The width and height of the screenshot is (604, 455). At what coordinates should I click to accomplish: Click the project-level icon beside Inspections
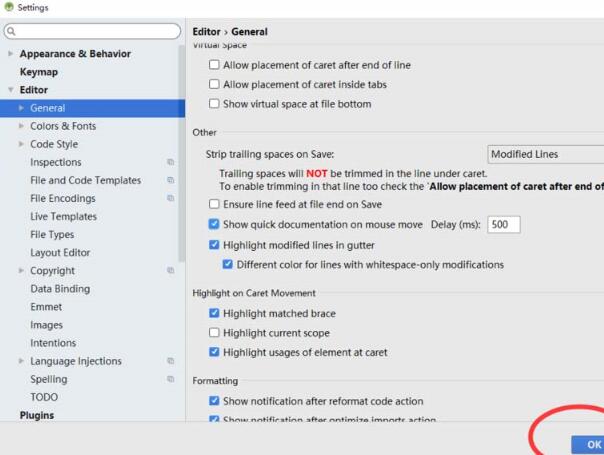[171, 162]
